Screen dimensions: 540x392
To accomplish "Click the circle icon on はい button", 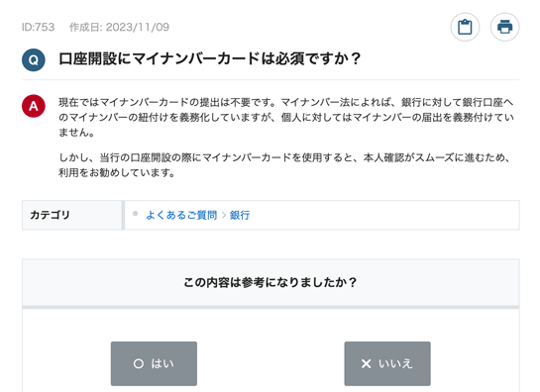I will tap(139, 363).
